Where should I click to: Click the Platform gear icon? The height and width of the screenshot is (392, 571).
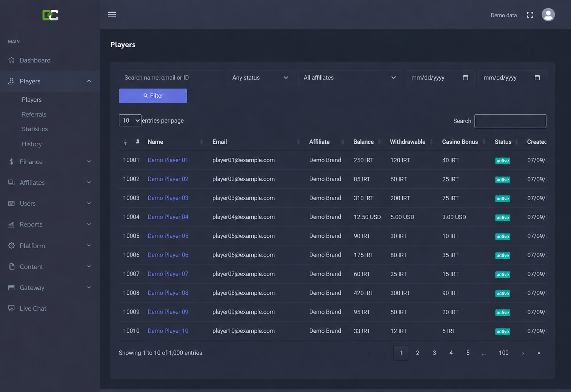(11, 246)
